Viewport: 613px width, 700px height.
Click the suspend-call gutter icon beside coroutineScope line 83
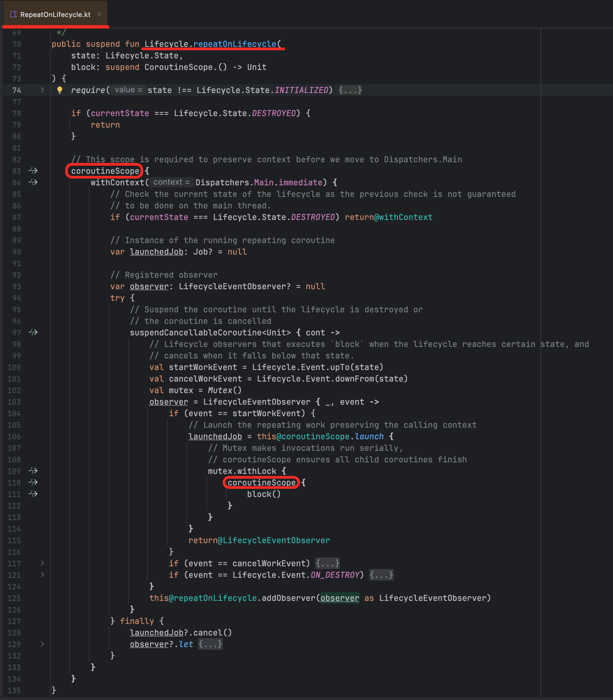tap(33, 171)
